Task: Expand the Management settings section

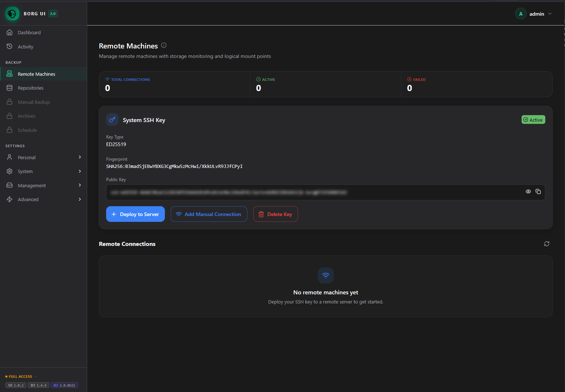Action: click(43, 185)
